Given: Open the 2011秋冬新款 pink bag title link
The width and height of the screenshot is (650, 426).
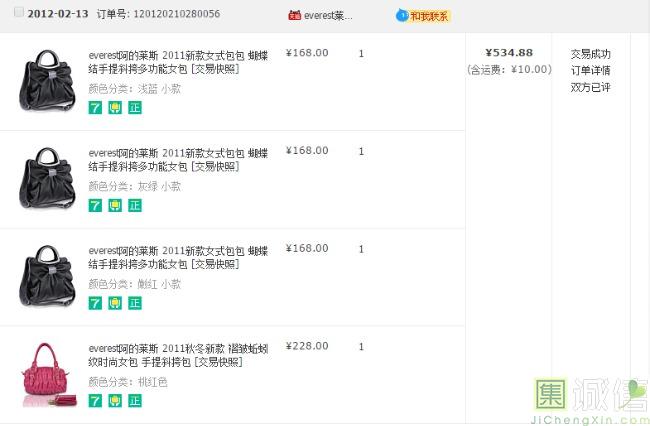Looking at the screenshot, I should tap(177, 347).
